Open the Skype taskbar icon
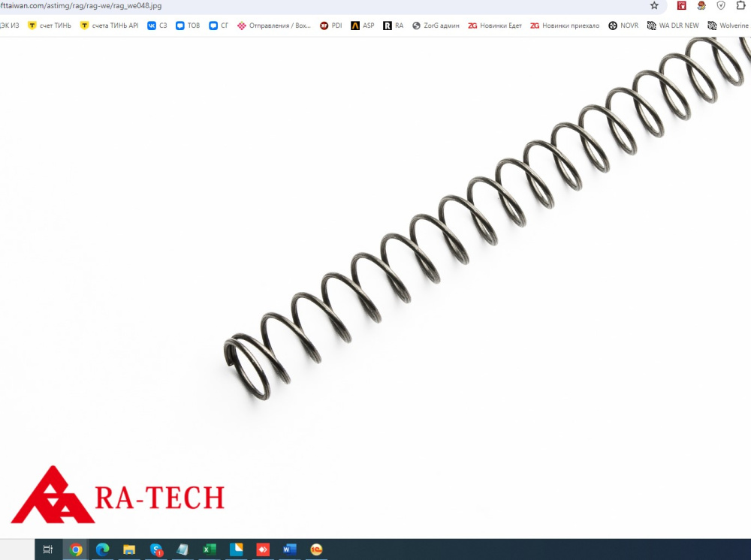751x560 pixels. click(x=156, y=549)
